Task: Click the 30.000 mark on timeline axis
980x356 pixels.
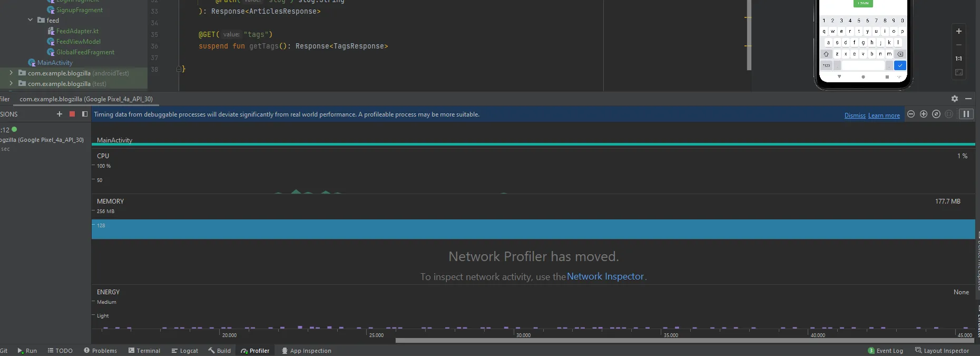Action: point(524,335)
